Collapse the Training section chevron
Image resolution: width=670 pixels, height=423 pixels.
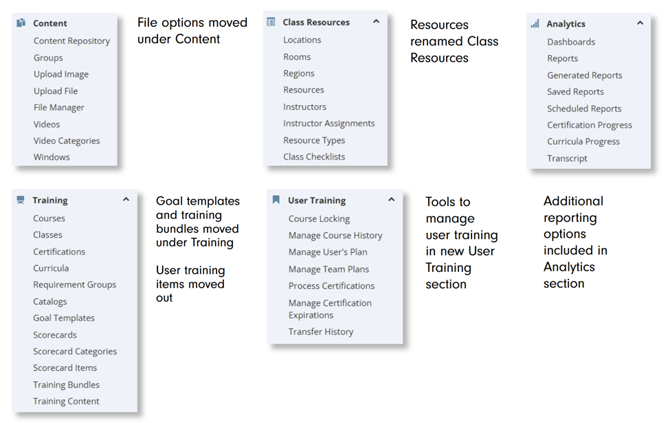coord(126,200)
